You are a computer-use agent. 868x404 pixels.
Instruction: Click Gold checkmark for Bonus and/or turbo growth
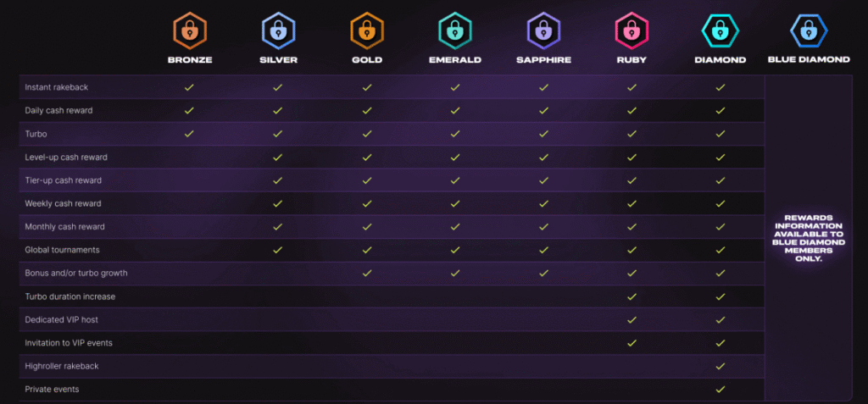coord(367,273)
